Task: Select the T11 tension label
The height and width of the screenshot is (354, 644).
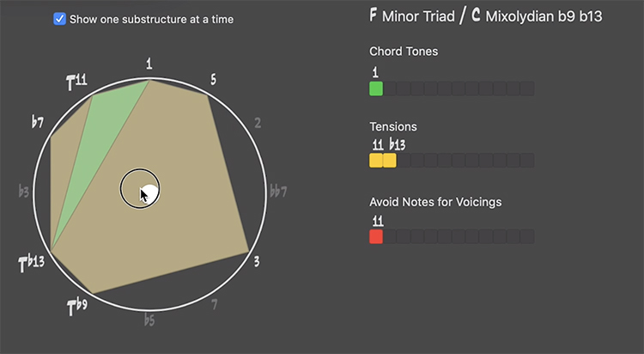Action: (x=76, y=82)
